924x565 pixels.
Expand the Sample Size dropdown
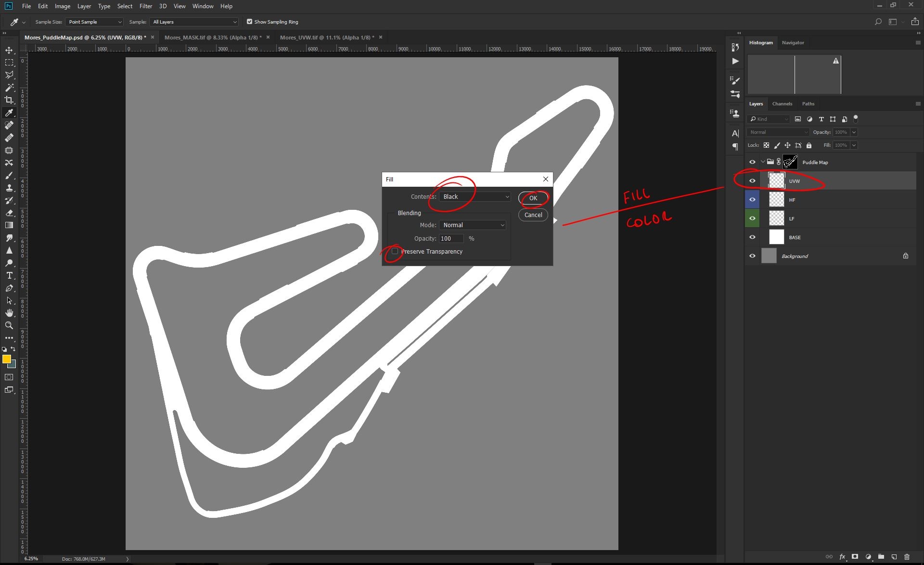94,22
